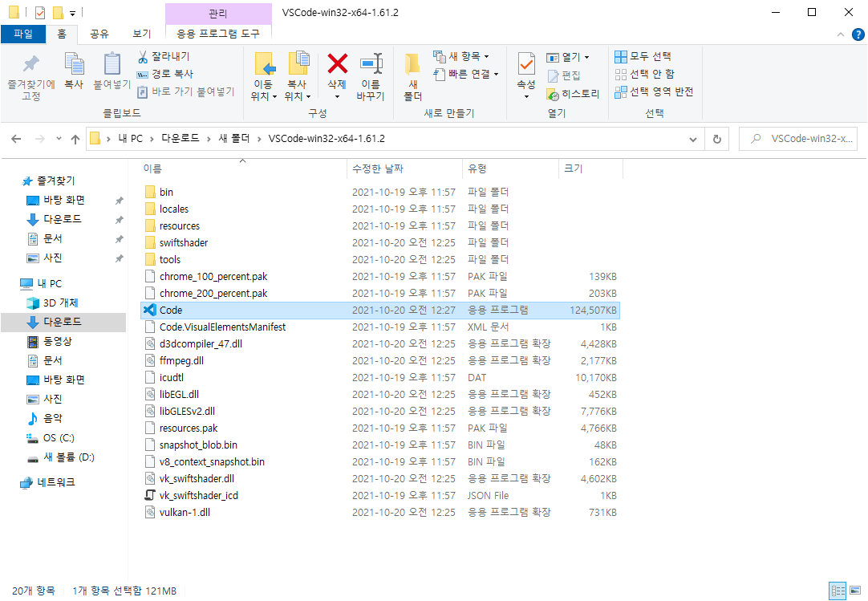The image size is (868, 601).
Task: Cut selection with 잘라내기 scissors
Action: (x=164, y=56)
